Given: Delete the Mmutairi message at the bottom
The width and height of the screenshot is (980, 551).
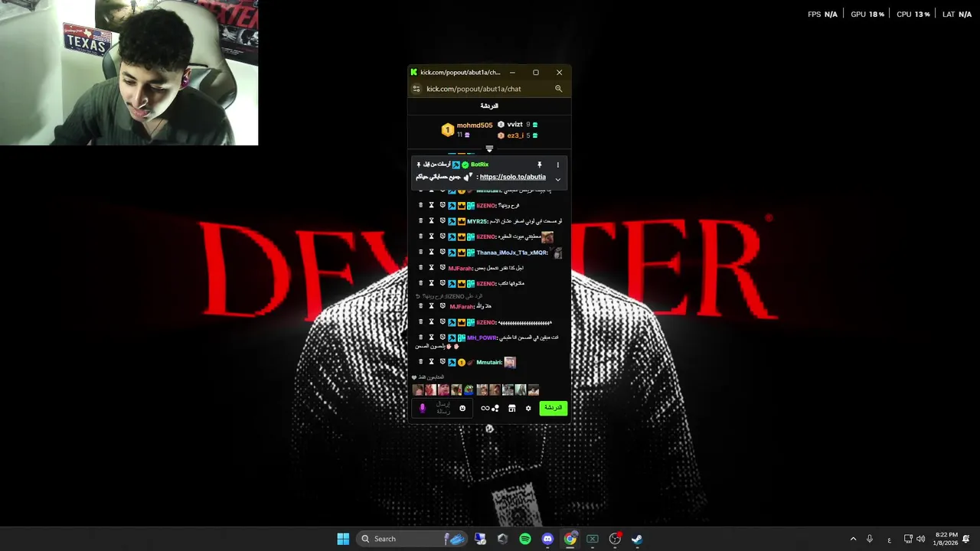Looking at the screenshot, I should [420, 362].
